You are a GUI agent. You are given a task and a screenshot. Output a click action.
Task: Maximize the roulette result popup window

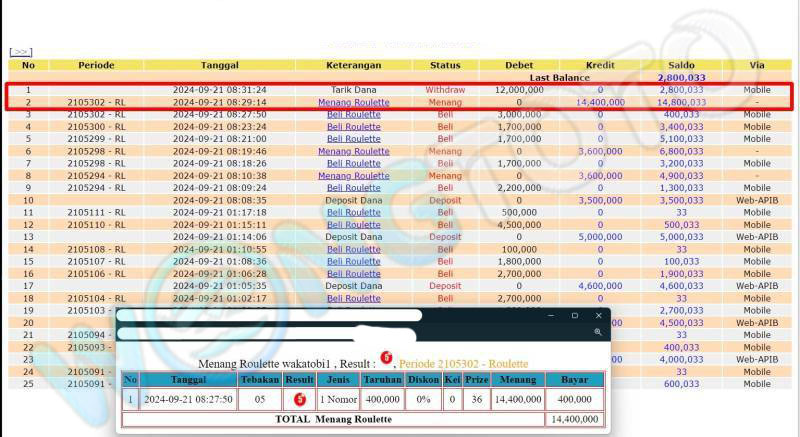[x=574, y=315]
